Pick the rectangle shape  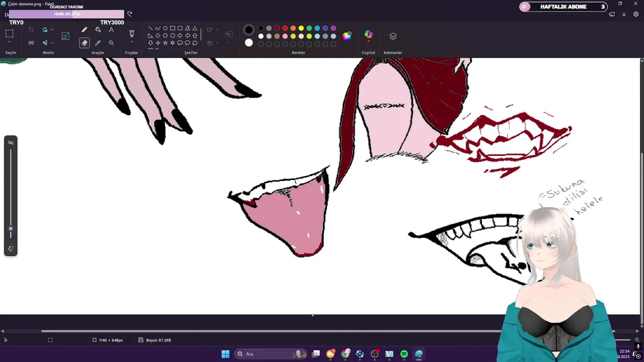tap(173, 28)
